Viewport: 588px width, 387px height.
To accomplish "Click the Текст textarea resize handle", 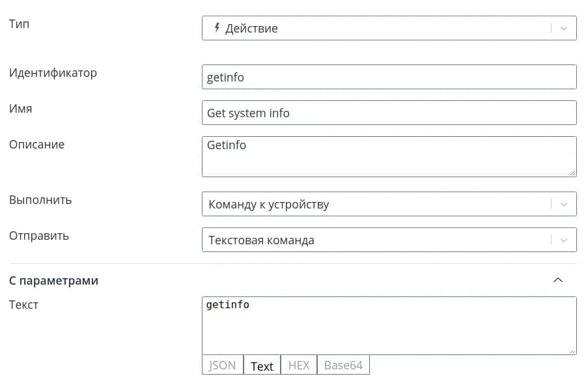I will tap(572, 351).
